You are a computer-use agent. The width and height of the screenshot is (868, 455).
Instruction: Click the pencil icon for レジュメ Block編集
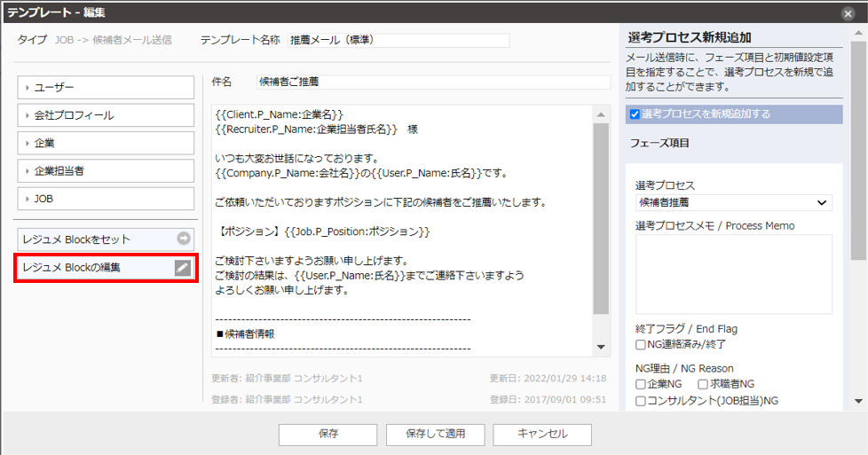coord(182,268)
